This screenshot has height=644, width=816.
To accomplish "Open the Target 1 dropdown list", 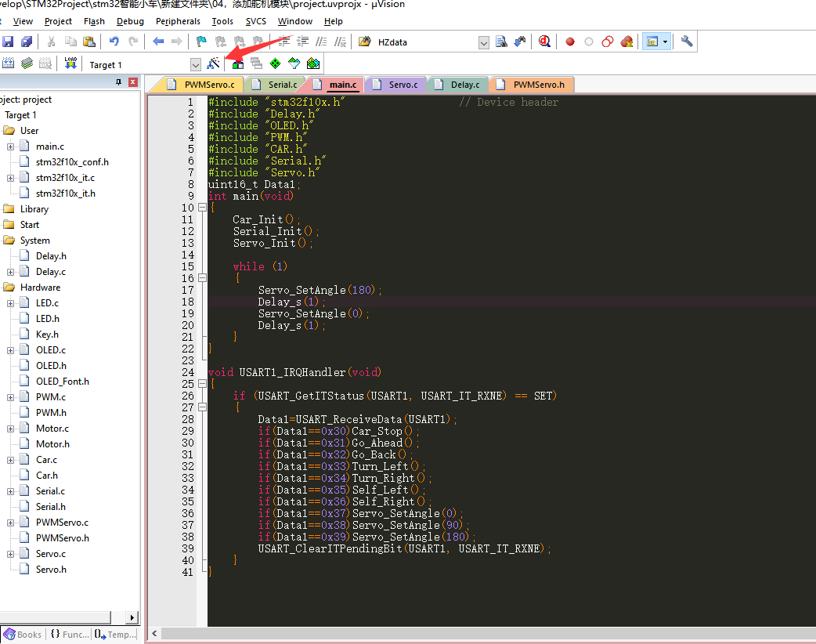I will point(195,65).
